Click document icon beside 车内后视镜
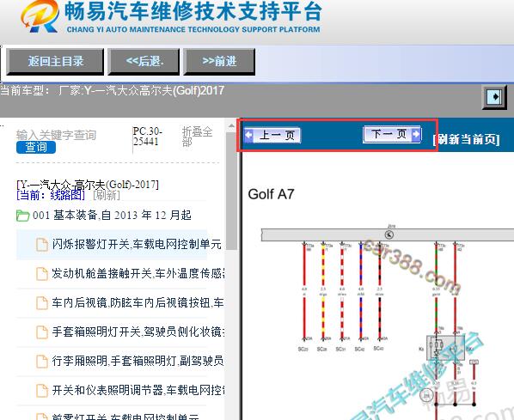514x420 pixels. point(41,303)
